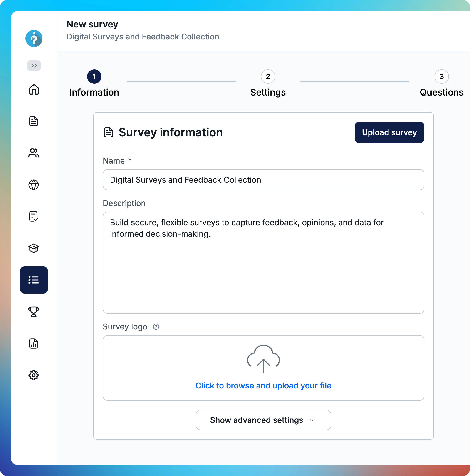Open the graduation cap training icon
470x476 pixels.
click(x=34, y=248)
